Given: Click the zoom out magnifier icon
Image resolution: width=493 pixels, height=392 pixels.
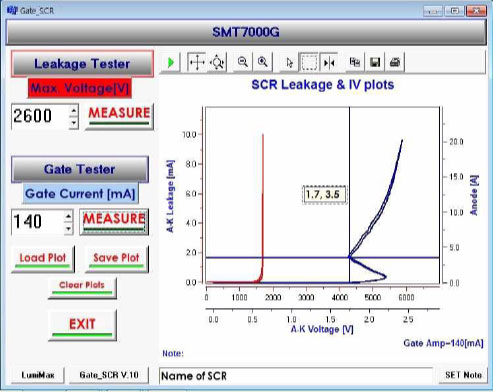Looking at the screenshot, I should point(243,62).
